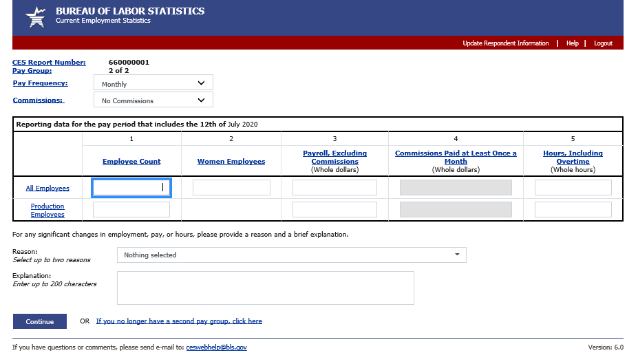Viewport: 638px width, 364px height.
Task: Focus the All Employees employee count field
Action: point(131,187)
